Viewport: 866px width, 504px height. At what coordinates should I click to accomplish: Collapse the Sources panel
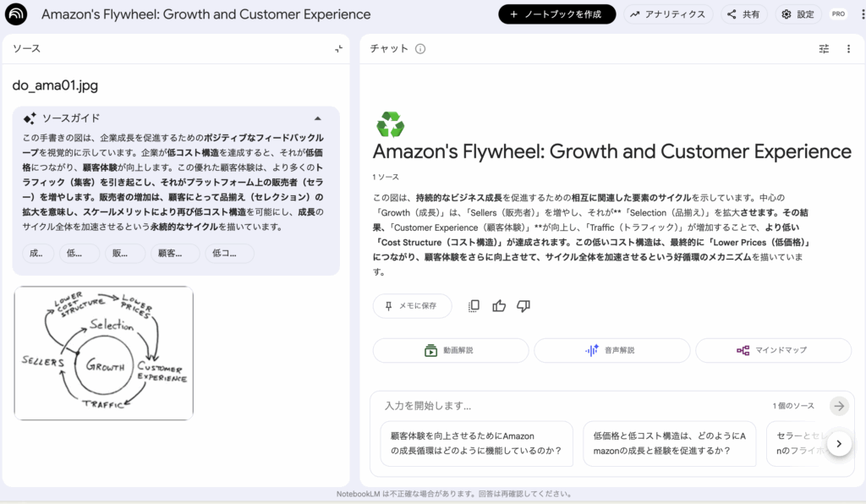[x=338, y=49]
